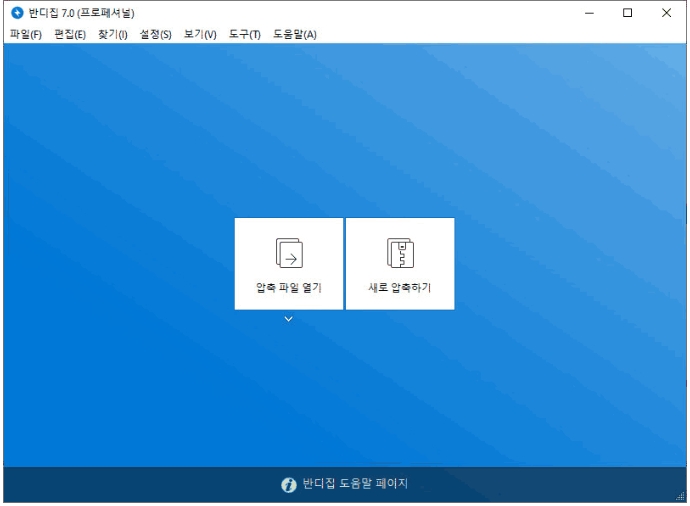
Task: Expand recent files chevron below 압축 파일 열기
Action: pos(289,319)
